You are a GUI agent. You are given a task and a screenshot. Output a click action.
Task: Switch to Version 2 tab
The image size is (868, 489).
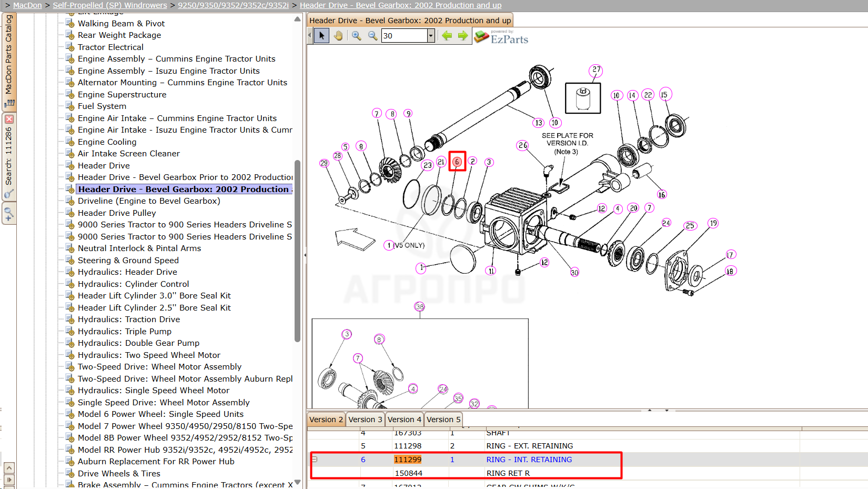(326, 420)
